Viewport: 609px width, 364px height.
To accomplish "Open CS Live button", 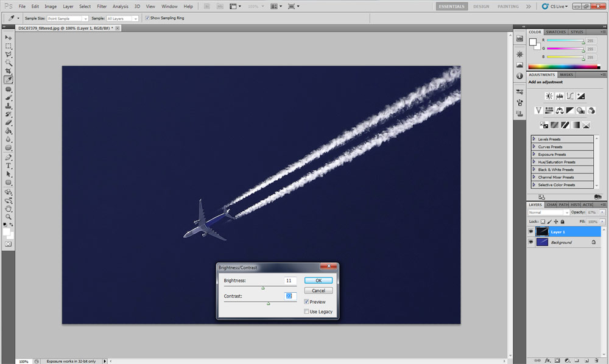I will (x=556, y=7).
